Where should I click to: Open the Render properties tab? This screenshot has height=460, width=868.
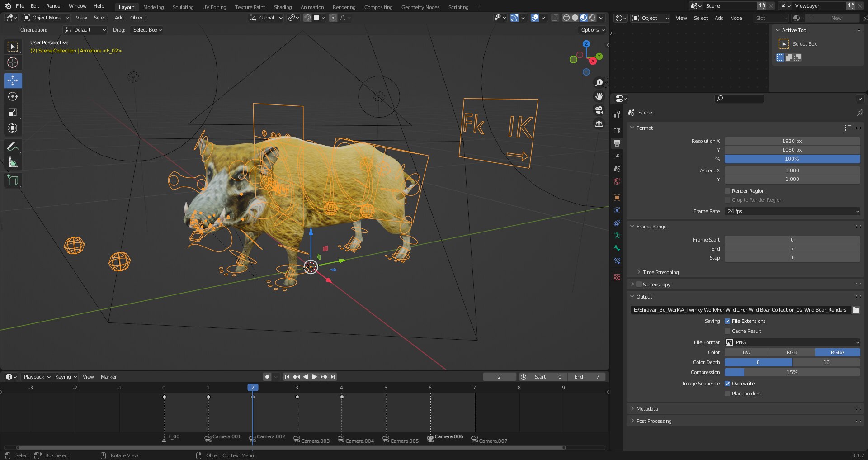(617, 130)
